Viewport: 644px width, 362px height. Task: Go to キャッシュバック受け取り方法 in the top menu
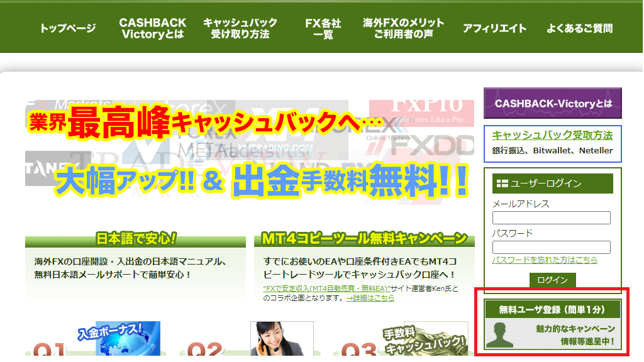pos(240,28)
